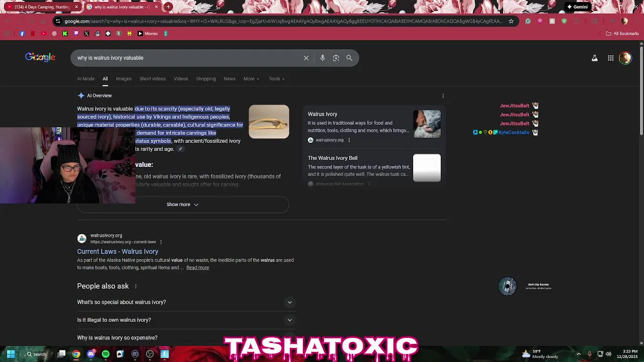Open Discord from the taskbar
This screenshot has width=644, height=362.
coord(91,354)
